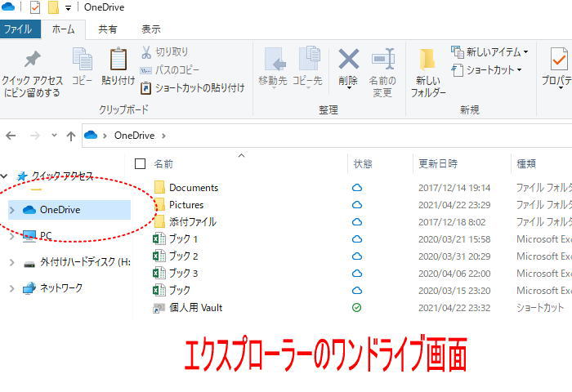The height and width of the screenshot is (392, 572).
Task: Click the Forward navigation arrow
Action: (x=34, y=136)
